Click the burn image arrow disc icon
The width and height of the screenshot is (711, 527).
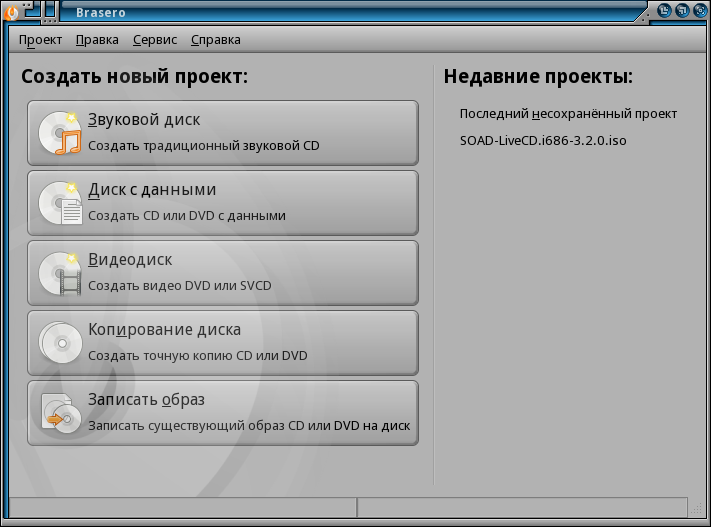(x=61, y=413)
